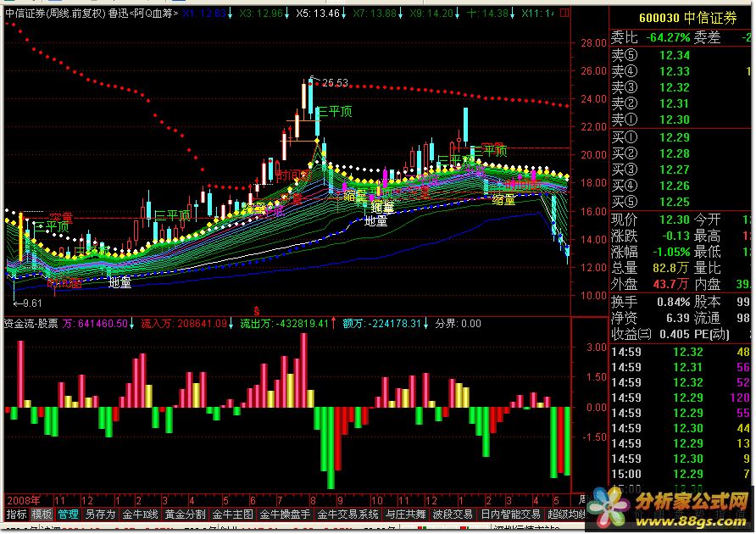Select the 与庄共舞 tab

(405, 515)
